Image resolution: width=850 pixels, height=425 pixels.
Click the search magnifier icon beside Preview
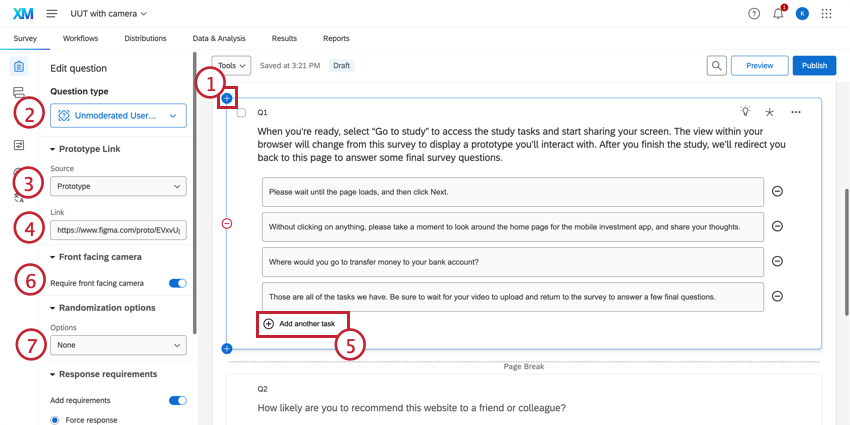[717, 66]
